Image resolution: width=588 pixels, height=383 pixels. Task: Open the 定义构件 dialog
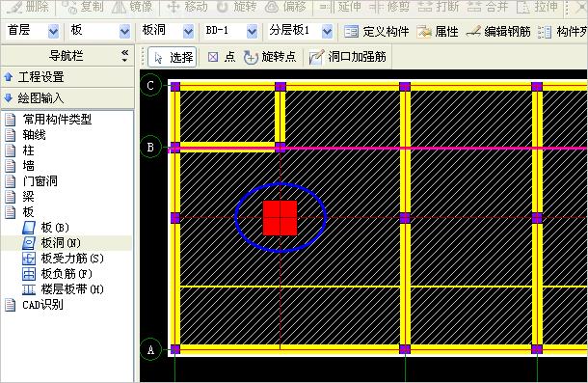point(376,32)
